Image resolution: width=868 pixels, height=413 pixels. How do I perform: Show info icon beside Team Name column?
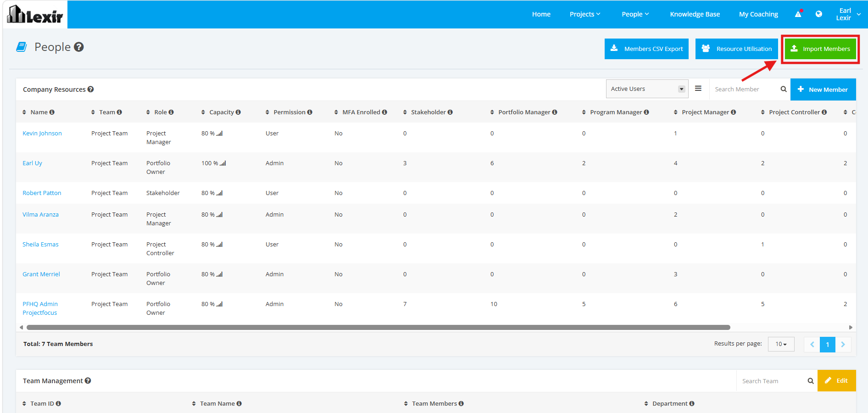(x=239, y=404)
